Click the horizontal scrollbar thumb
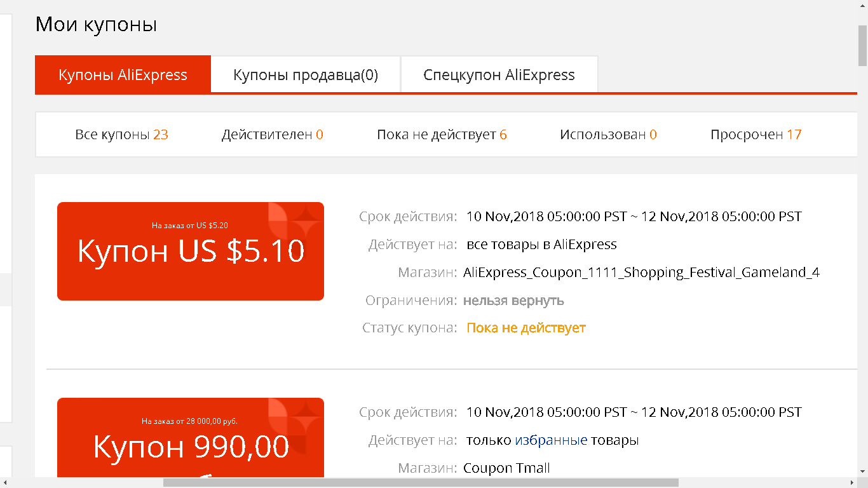The width and height of the screenshot is (868, 488). 421,482
